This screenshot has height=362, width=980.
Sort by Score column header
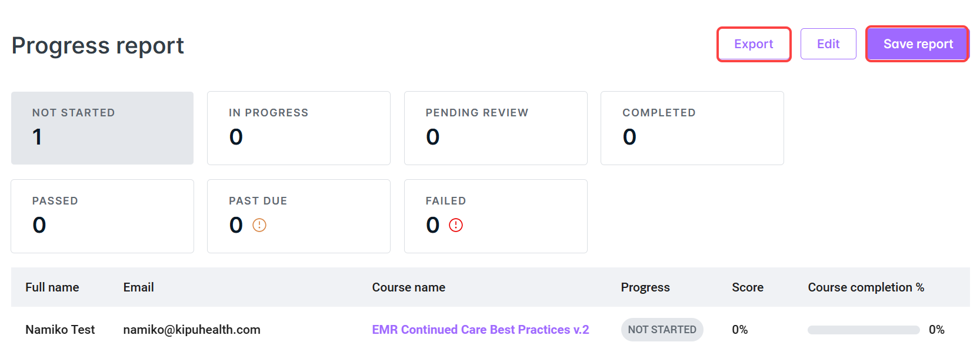(x=748, y=287)
